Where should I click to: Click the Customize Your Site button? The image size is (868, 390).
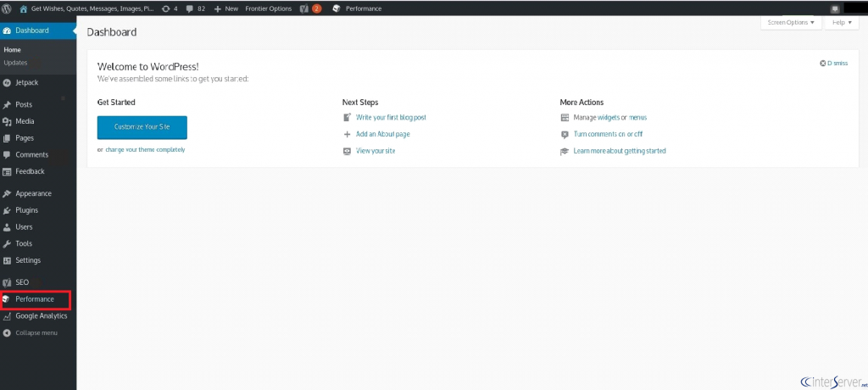coord(142,127)
